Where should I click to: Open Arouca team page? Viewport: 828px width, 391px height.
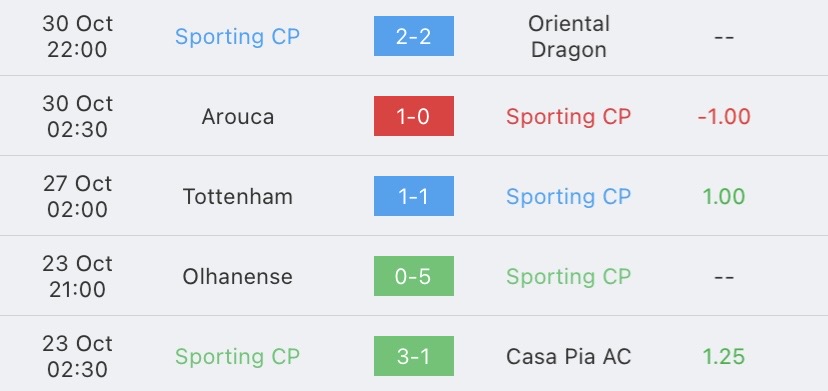click(238, 117)
